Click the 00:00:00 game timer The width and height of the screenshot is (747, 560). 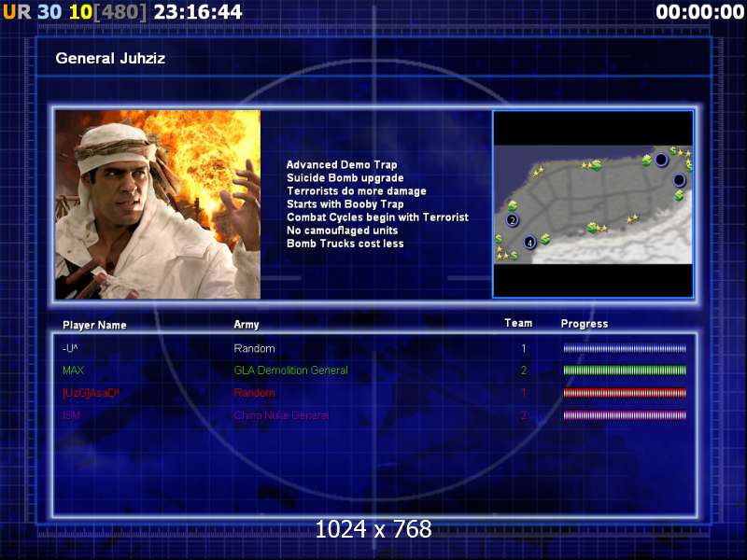699,12
